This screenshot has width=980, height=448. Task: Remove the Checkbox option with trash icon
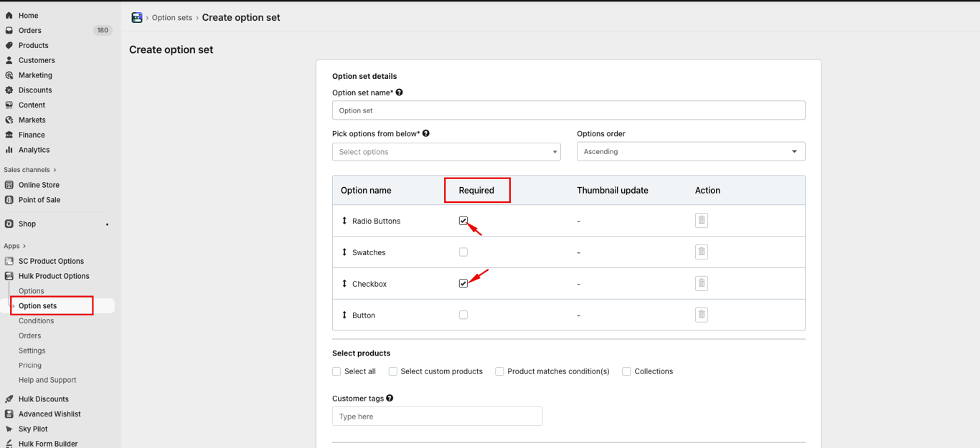[701, 284]
